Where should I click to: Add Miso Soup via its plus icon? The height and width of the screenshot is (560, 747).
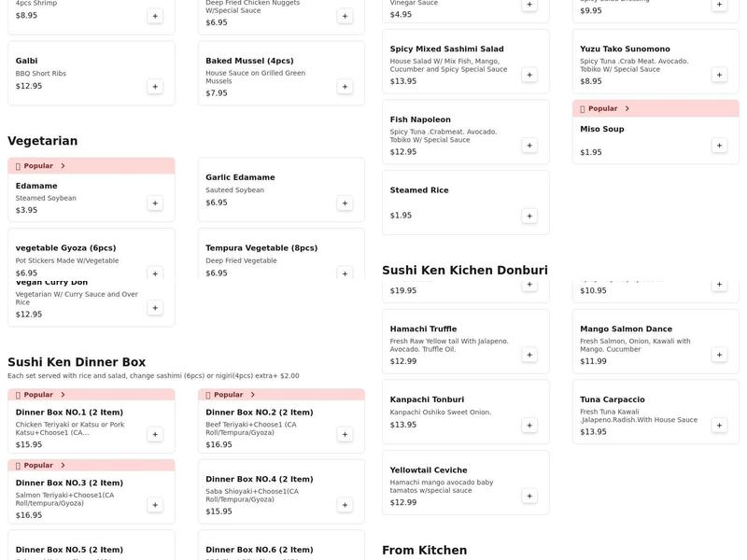point(718,146)
